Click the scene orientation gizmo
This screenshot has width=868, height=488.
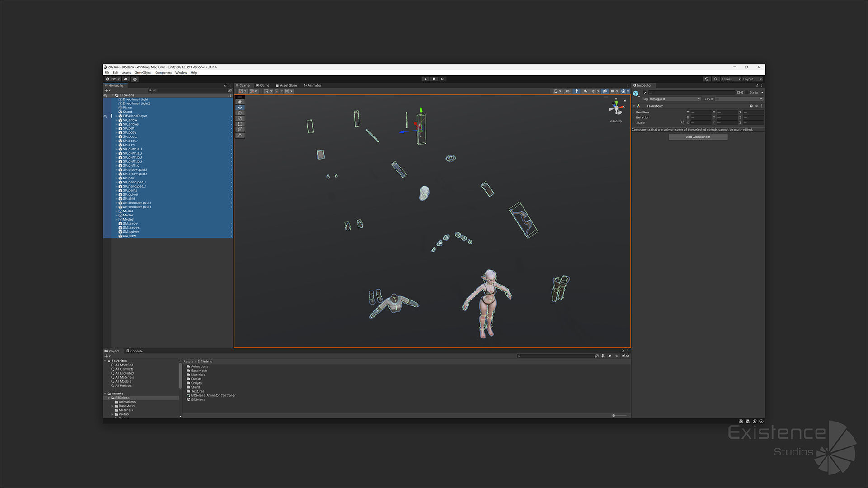pyautogui.click(x=616, y=108)
